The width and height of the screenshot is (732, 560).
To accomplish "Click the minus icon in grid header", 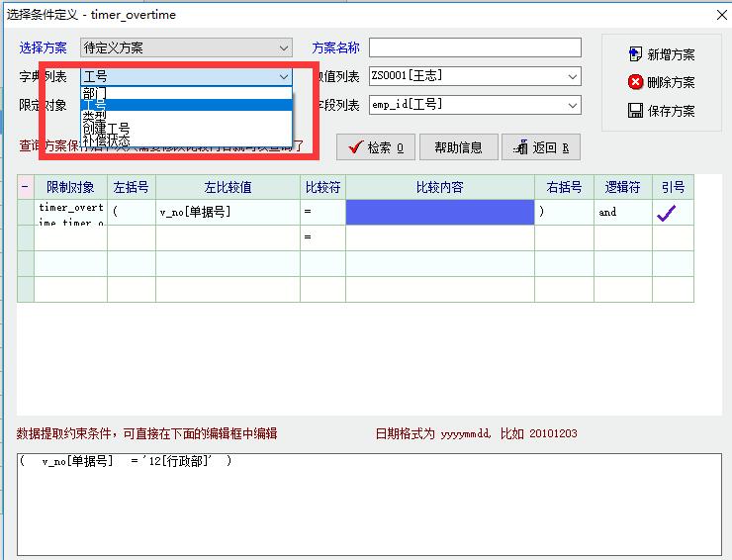I will [x=25, y=187].
